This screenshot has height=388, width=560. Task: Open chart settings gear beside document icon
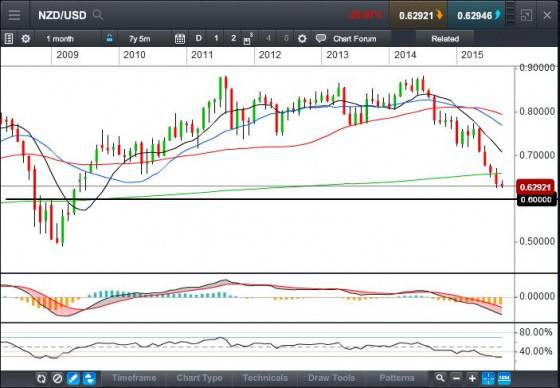coord(26,39)
